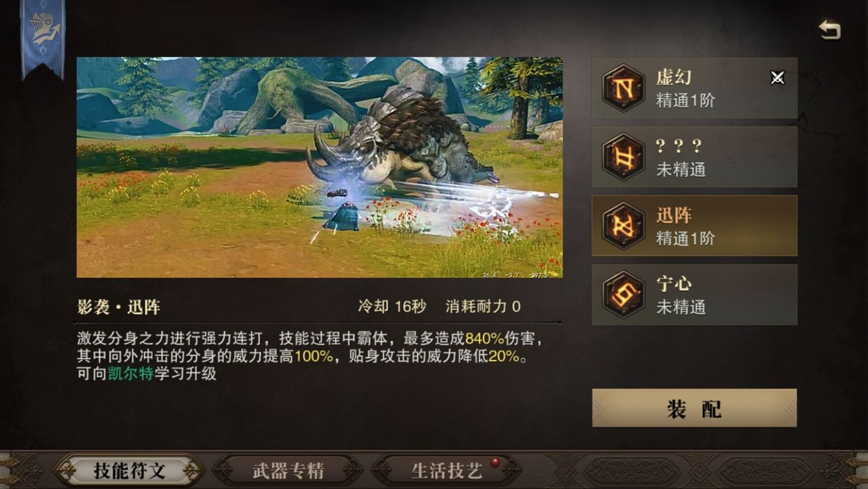
Task: Tap the red notification dot on 生活技艺
Action: [495, 462]
